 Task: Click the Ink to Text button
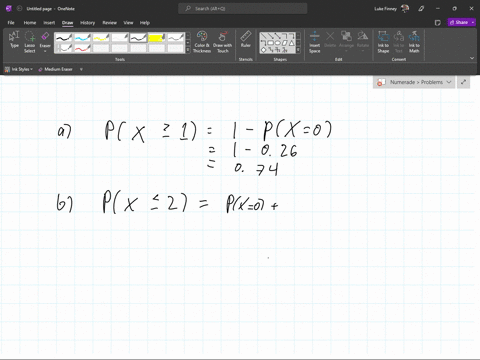[x=399, y=42]
